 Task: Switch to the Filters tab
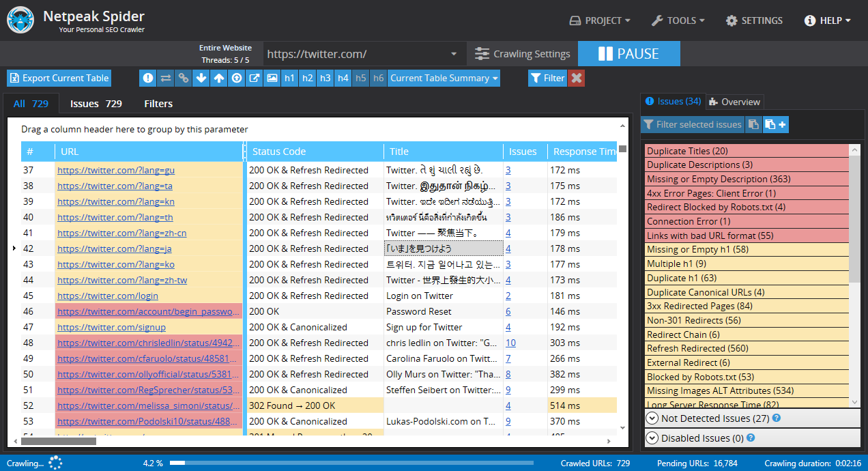pos(158,104)
